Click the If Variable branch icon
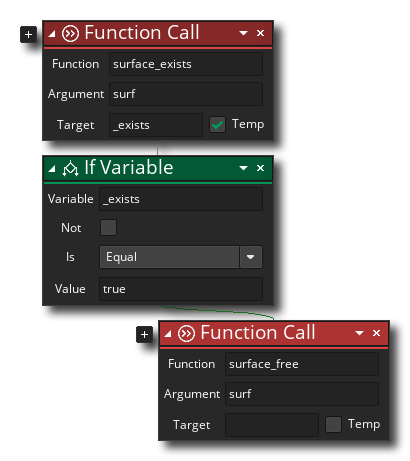This screenshot has height=461, width=410. [x=70, y=168]
